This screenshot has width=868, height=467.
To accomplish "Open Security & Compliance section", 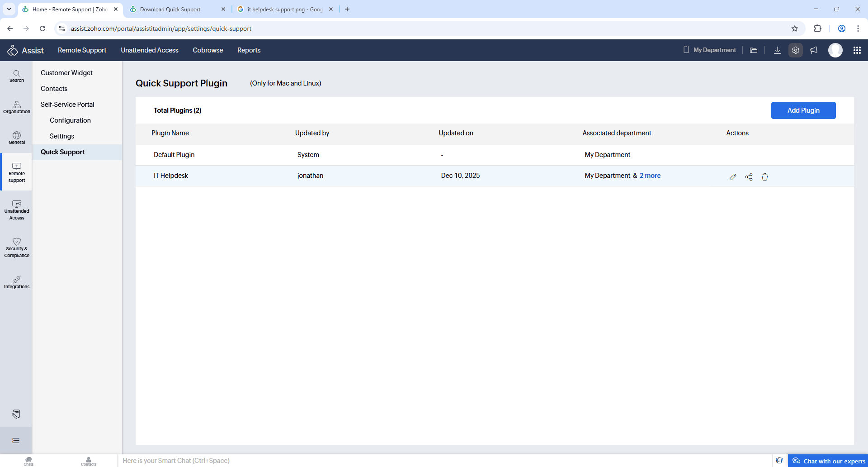I will click(x=17, y=248).
